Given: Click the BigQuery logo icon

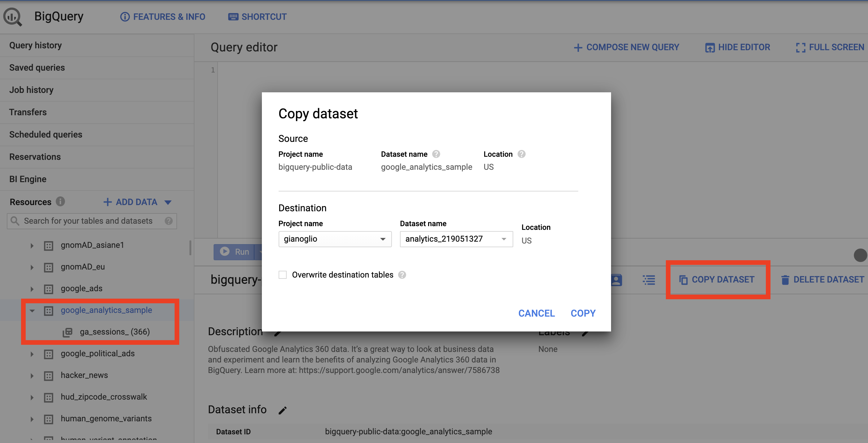Looking at the screenshot, I should pyautogui.click(x=13, y=17).
